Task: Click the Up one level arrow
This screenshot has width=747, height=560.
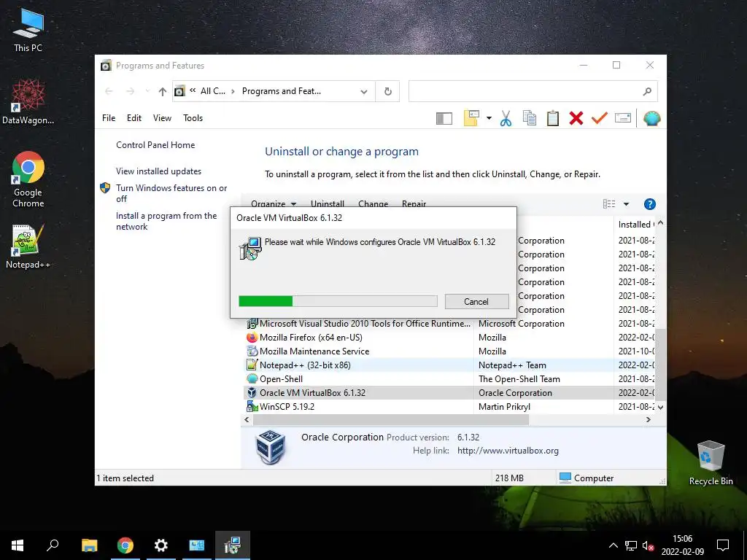Action: pos(163,91)
